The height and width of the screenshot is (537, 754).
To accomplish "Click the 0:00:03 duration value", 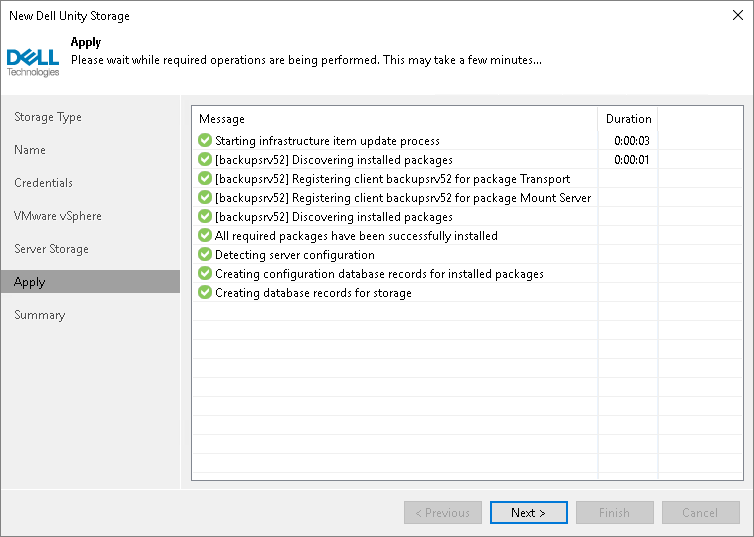I will coord(632,140).
